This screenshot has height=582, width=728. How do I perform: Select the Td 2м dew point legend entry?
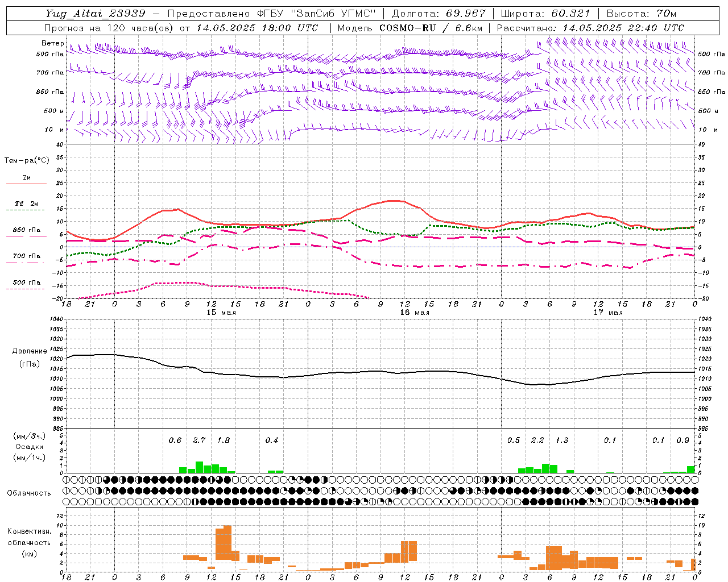pos(26,203)
